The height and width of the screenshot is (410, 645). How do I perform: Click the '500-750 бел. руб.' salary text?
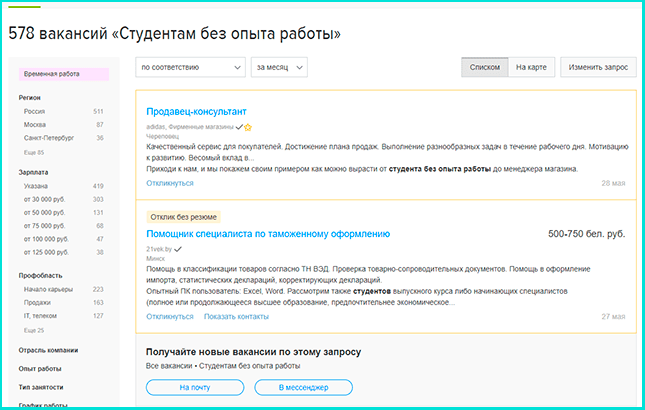coord(587,234)
